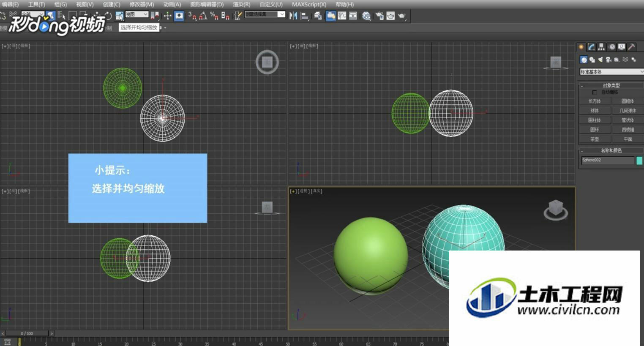Toggle the Ribbon display button
This screenshot has height=346, width=644.
pyautogui.click(x=330, y=16)
